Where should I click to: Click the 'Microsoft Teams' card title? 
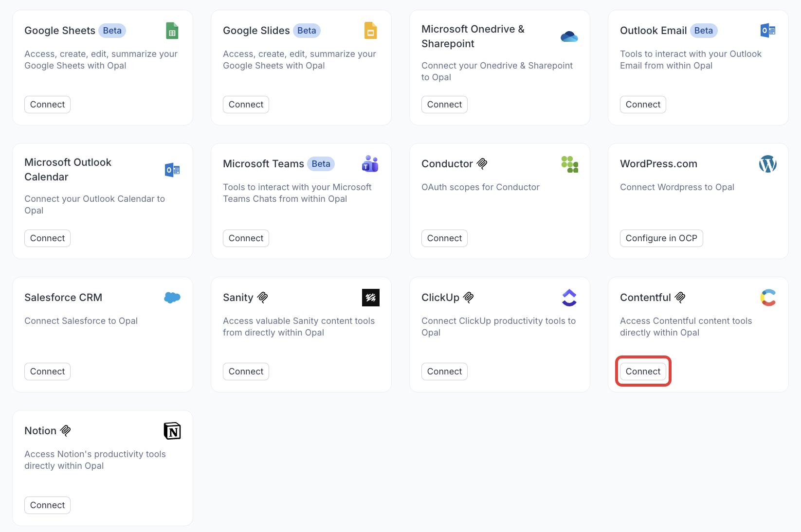(x=264, y=164)
